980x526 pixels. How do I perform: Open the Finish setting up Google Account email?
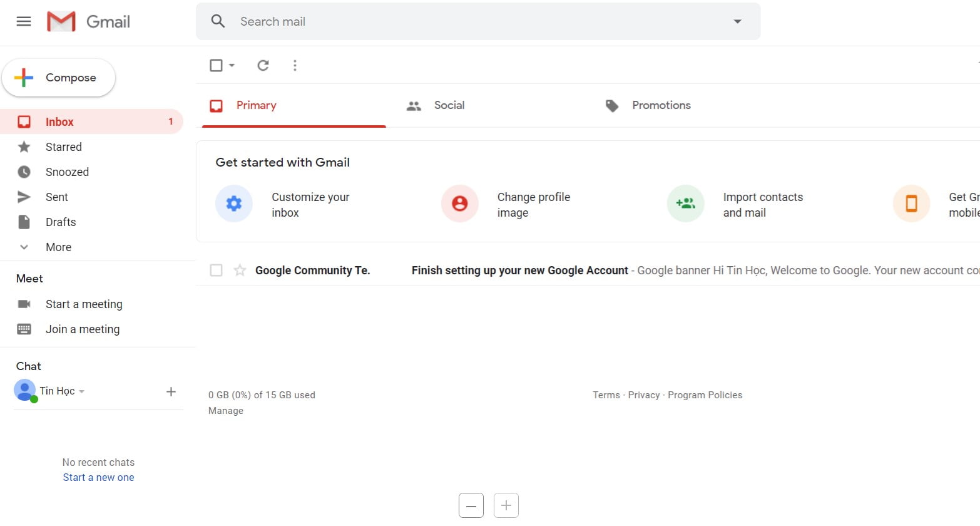[519, 271]
